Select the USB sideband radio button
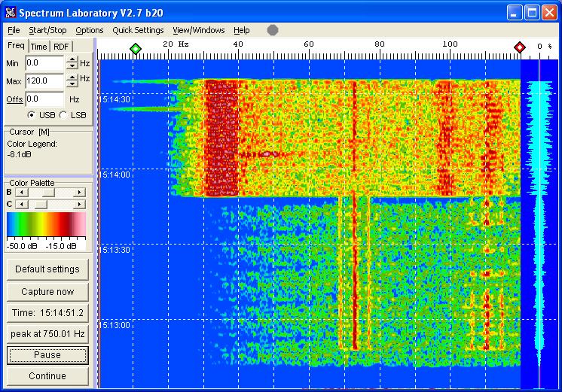The height and width of the screenshot is (392, 562). point(31,115)
